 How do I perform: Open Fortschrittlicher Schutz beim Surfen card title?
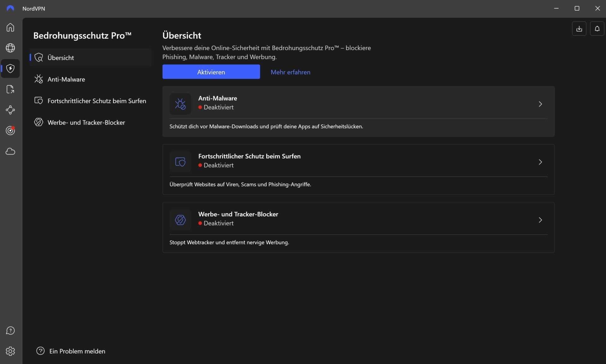(x=249, y=156)
